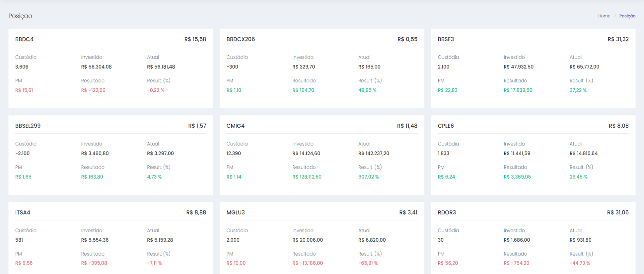The width and height of the screenshot is (644, 274).
Task: Click the Posição page heading
Action: [x=20, y=16]
